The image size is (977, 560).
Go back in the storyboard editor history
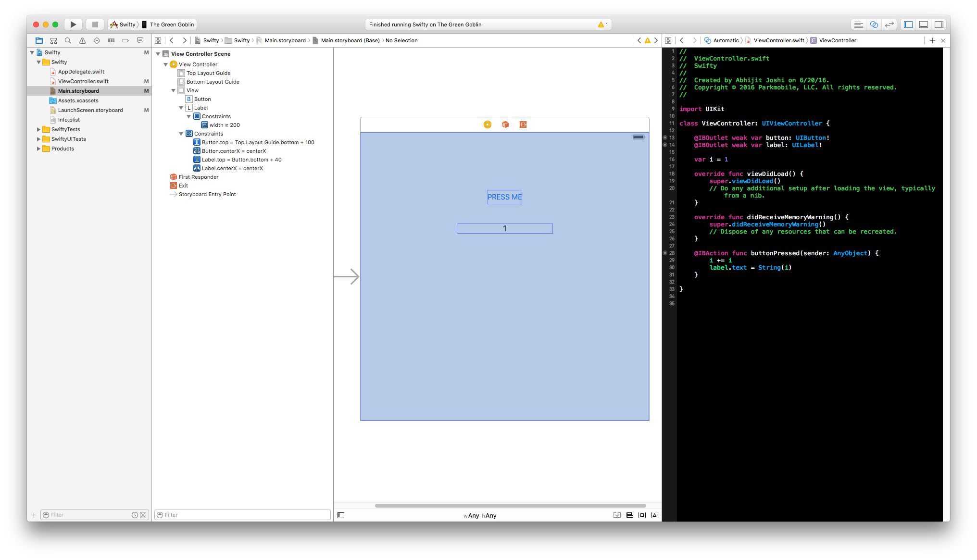click(x=172, y=40)
